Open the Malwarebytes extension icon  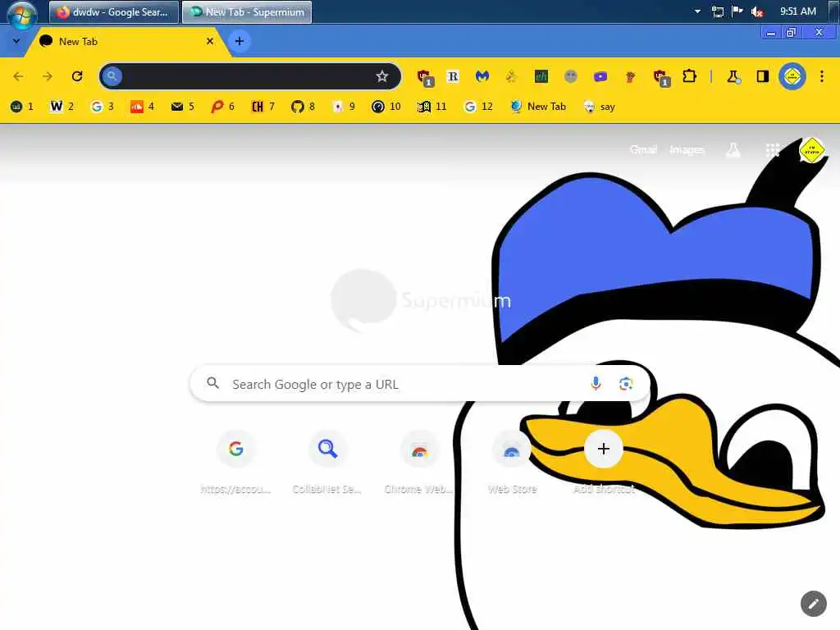(482, 76)
